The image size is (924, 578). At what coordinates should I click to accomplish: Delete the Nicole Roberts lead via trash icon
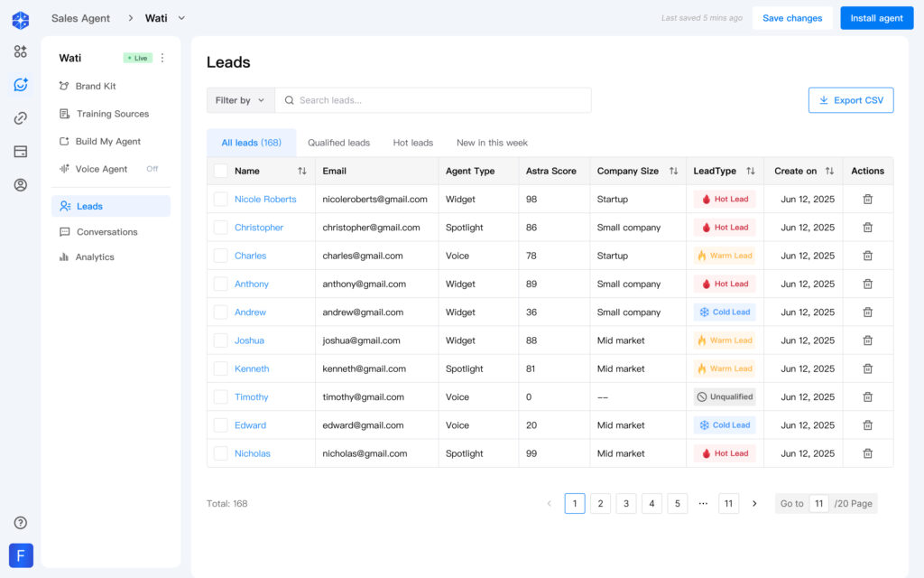tap(867, 200)
